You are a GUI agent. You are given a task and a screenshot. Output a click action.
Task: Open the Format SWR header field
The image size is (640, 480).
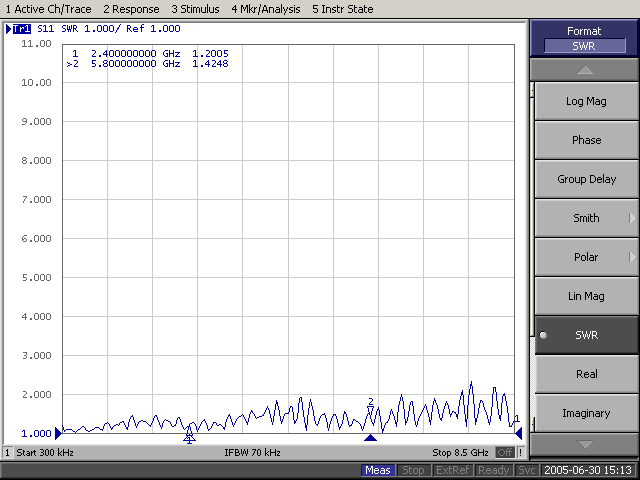click(584, 46)
